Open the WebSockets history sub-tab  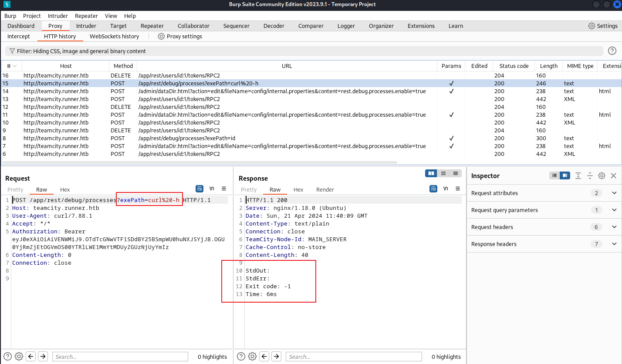[114, 36]
